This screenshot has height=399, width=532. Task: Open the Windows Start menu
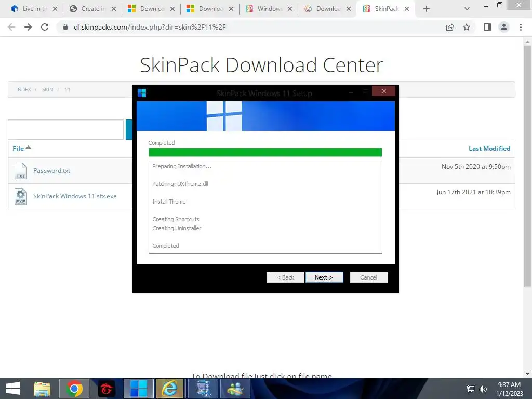[x=13, y=389]
